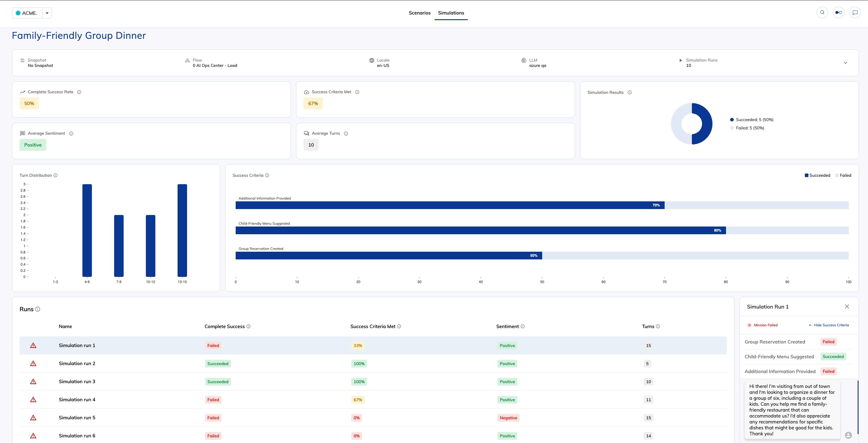868x443 pixels.
Task: Select the Simulations tab
Action: click(451, 13)
